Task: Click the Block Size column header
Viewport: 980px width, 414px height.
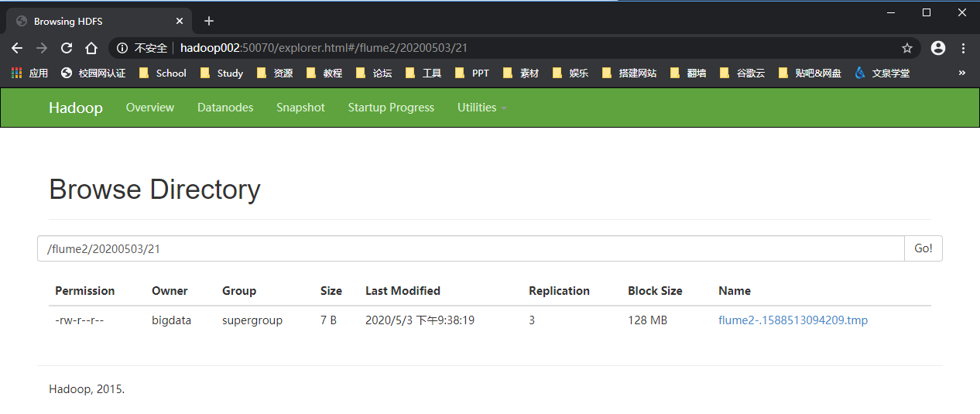Action: point(655,291)
